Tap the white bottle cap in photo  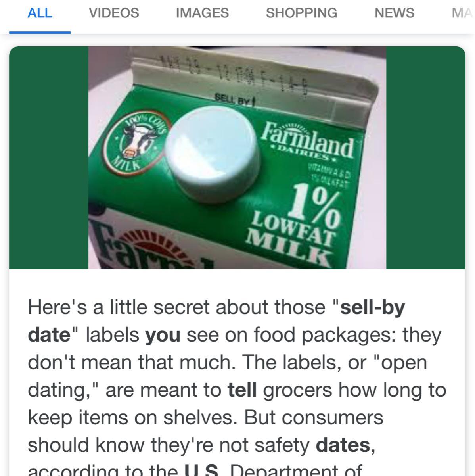coord(213,150)
